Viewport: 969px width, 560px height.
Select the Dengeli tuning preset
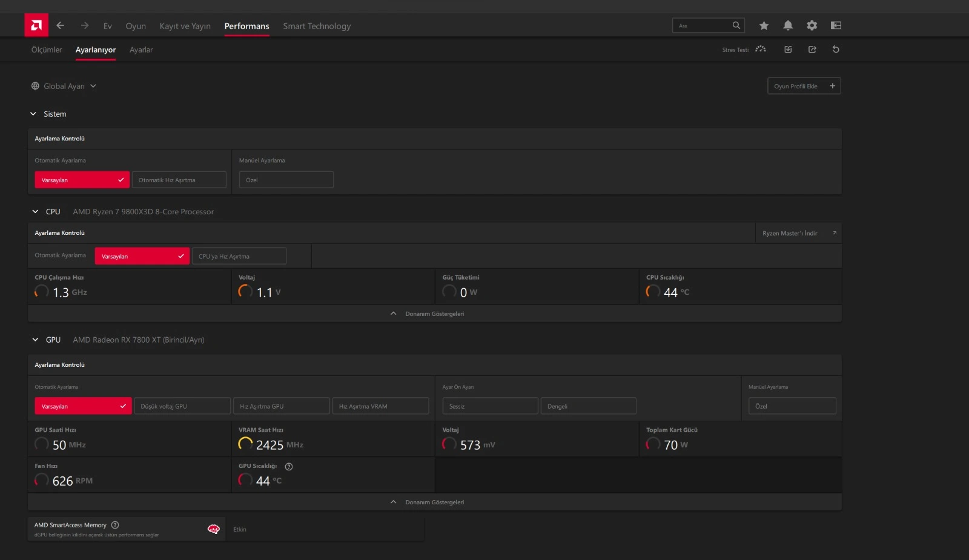point(589,406)
